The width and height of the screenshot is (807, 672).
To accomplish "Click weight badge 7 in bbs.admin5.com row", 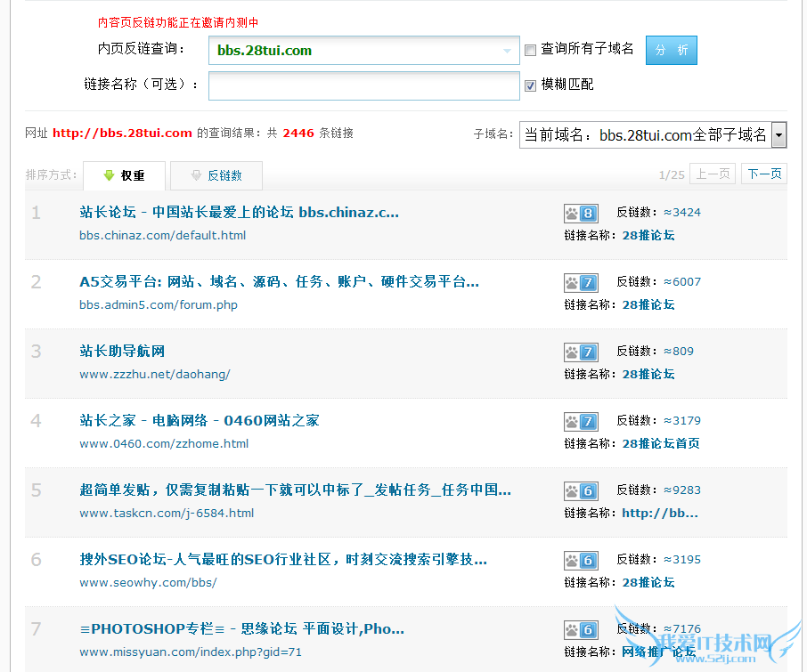I will [581, 283].
